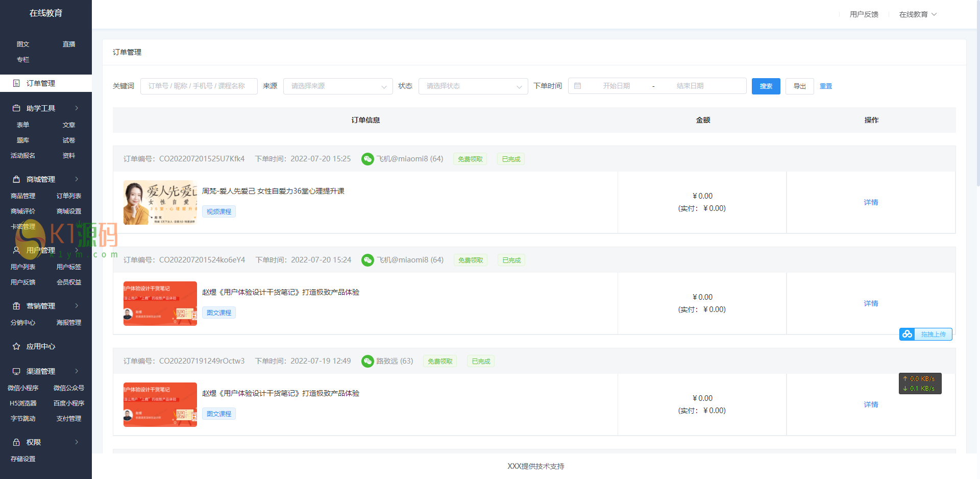Click the 营销管理 gift icon
980x479 pixels.
coord(16,306)
